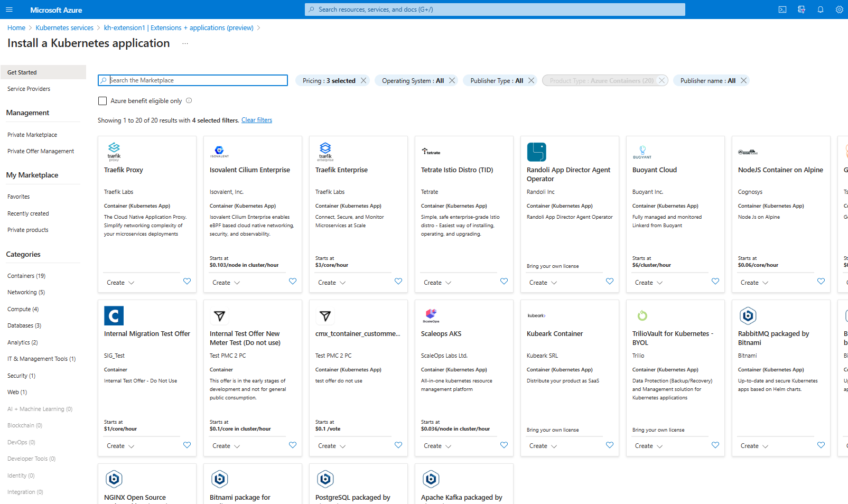Select Get Started in the sidebar

pyautogui.click(x=43, y=72)
